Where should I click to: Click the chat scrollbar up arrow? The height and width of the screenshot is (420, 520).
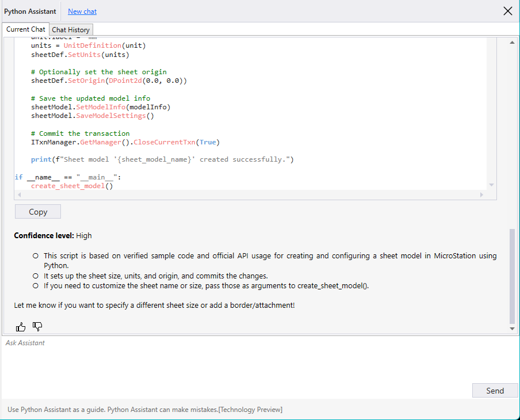(x=512, y=43)
